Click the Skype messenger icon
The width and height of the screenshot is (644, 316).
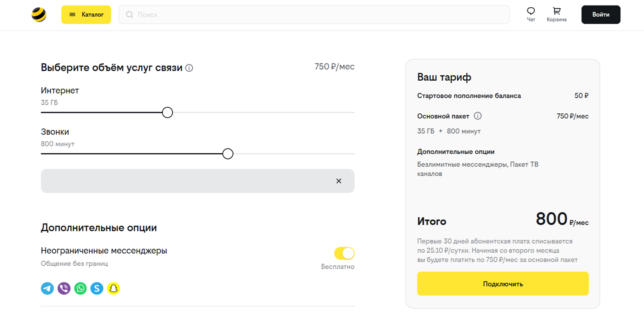97,288
